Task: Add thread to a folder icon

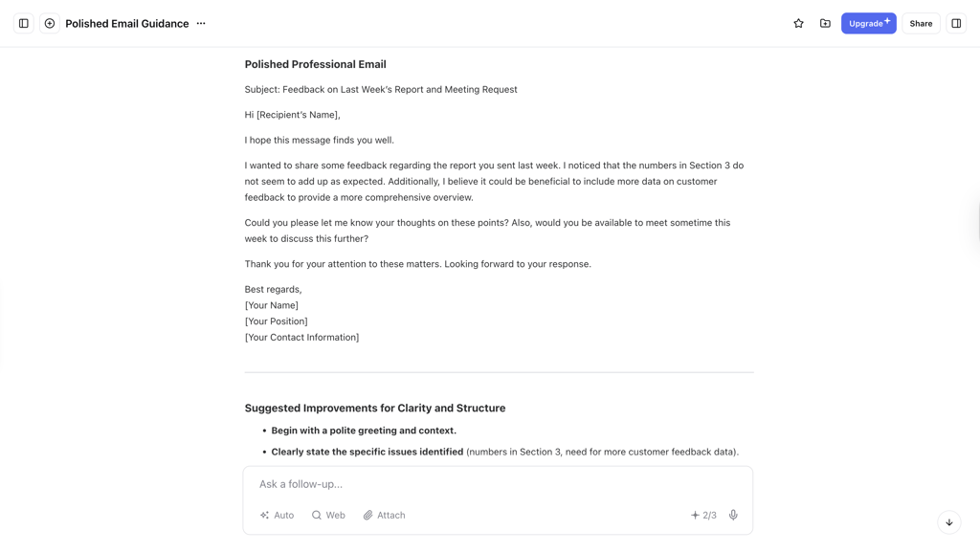Action: pos(825,24)
